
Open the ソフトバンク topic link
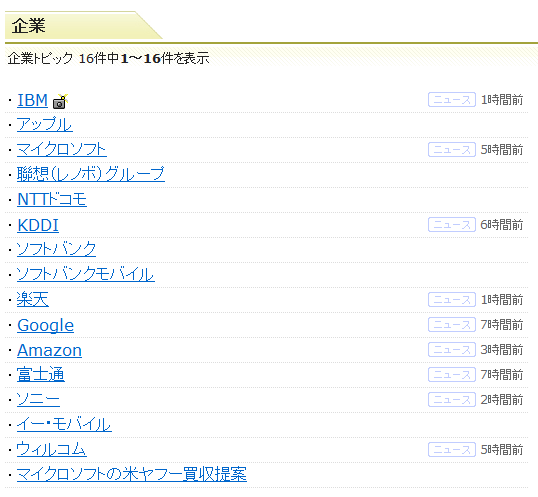coord(56,249)
